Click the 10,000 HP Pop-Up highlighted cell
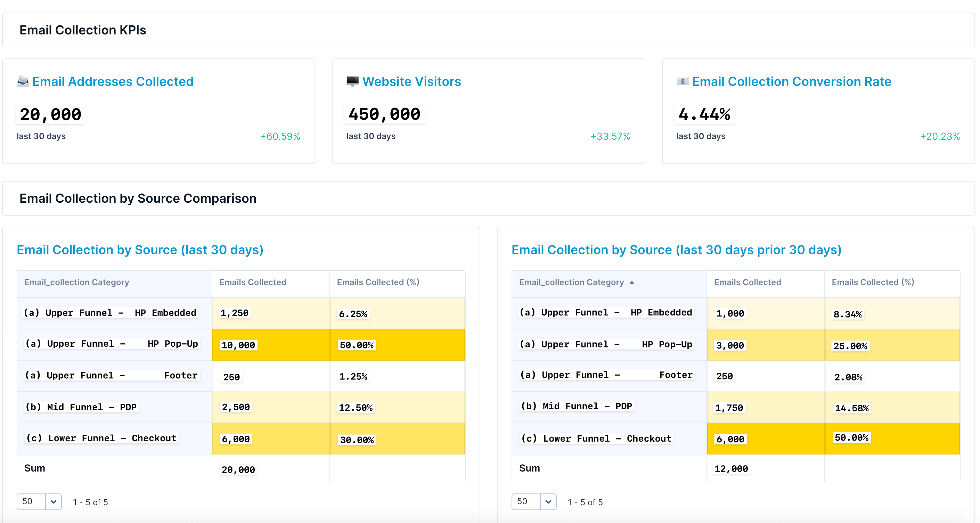980x523 pixels. click(x=238, y=345)
